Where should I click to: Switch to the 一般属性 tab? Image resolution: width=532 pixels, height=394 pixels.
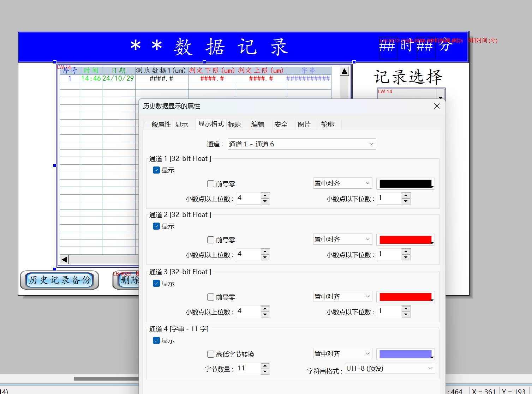click(x=158, y=125)
